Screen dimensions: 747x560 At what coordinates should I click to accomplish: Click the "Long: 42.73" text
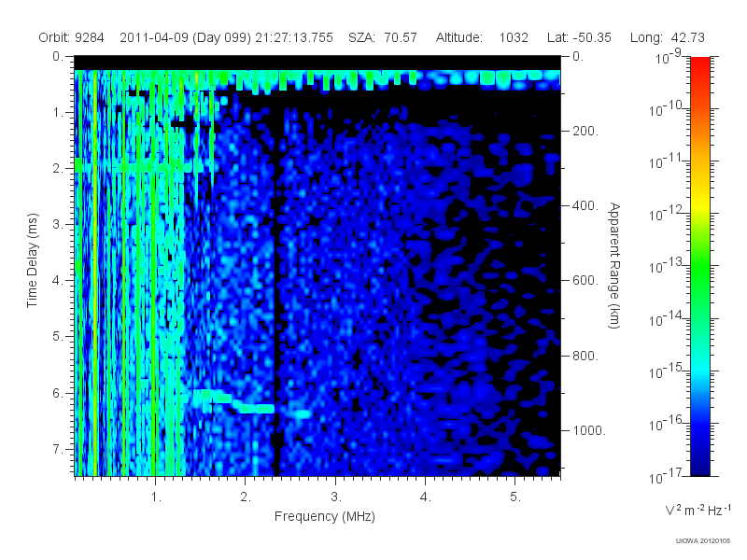(667, 37)
